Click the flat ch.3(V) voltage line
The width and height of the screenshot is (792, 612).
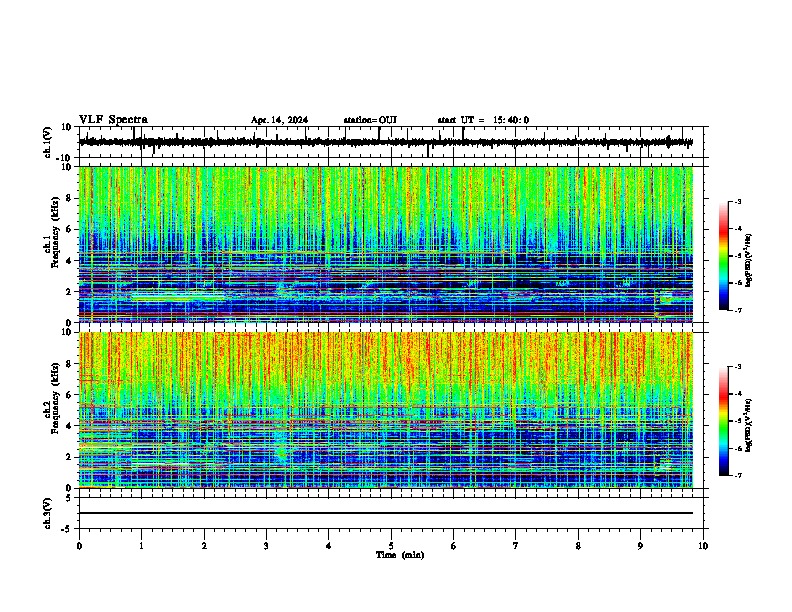pyautogui.click(x=386, y=513)
